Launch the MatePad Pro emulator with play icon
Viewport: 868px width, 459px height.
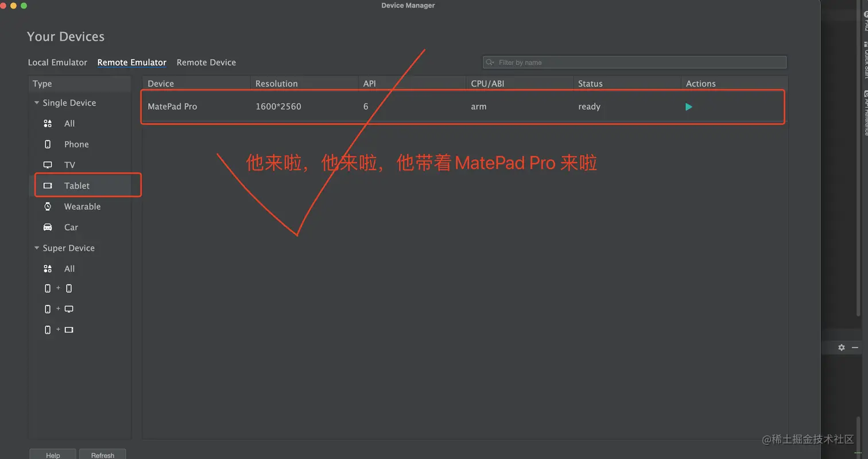689,107
